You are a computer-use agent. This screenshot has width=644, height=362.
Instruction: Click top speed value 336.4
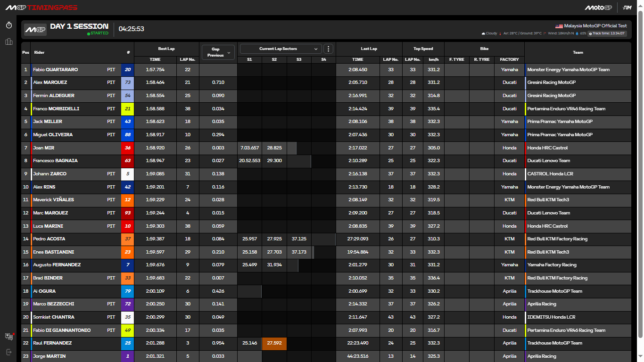(434, 278)
